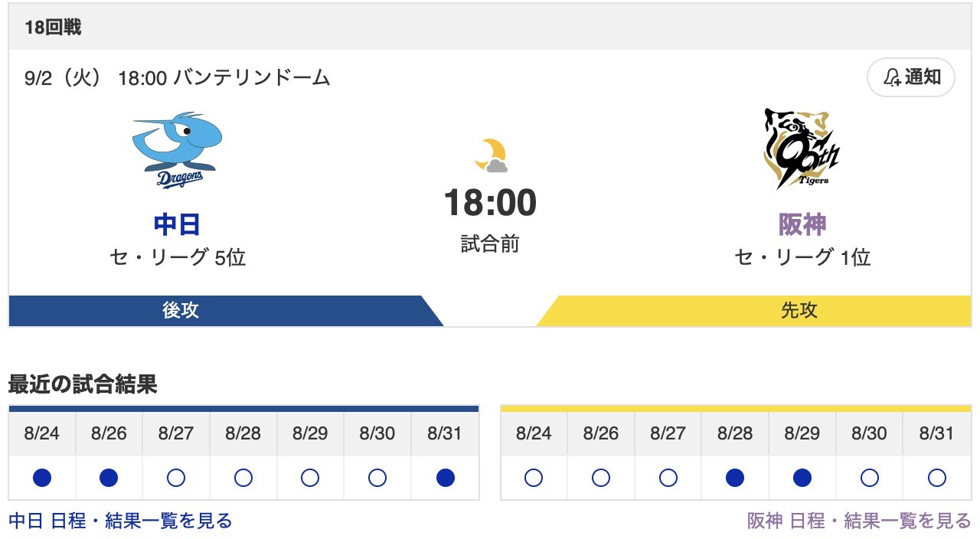Select Hanshin's open circle on 8/31
980x539 pixels.
936,477
